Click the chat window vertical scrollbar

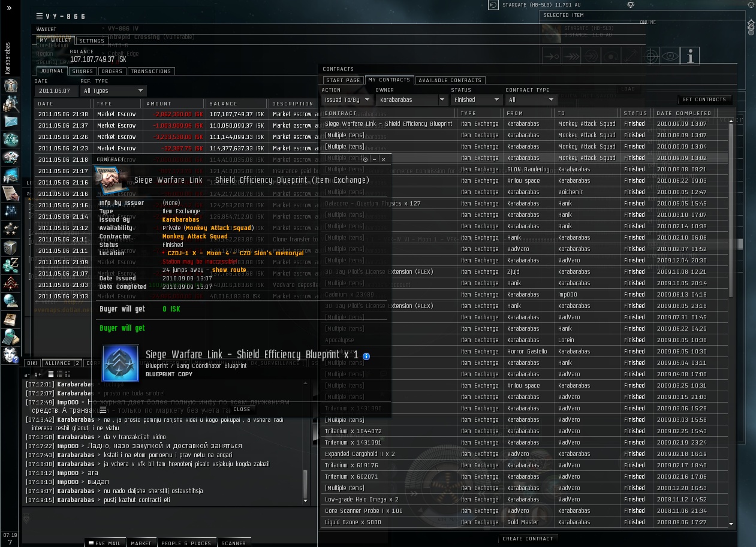(306, 483)
